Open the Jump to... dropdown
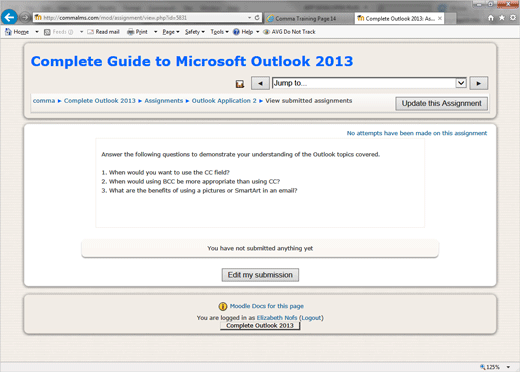Viewport: 520px width, 372px height. point(369,83)
